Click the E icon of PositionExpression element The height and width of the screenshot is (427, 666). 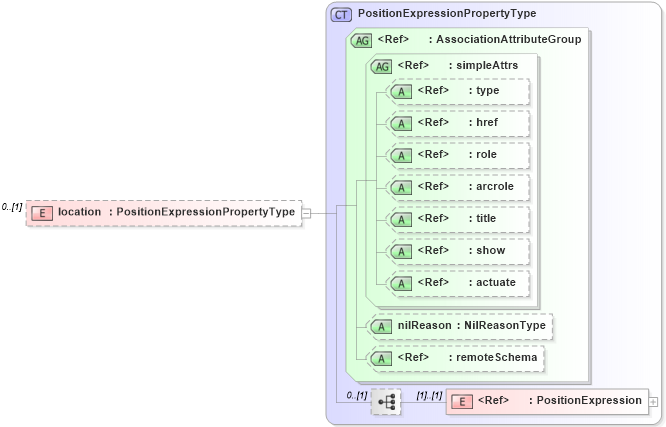click(462, 402)
